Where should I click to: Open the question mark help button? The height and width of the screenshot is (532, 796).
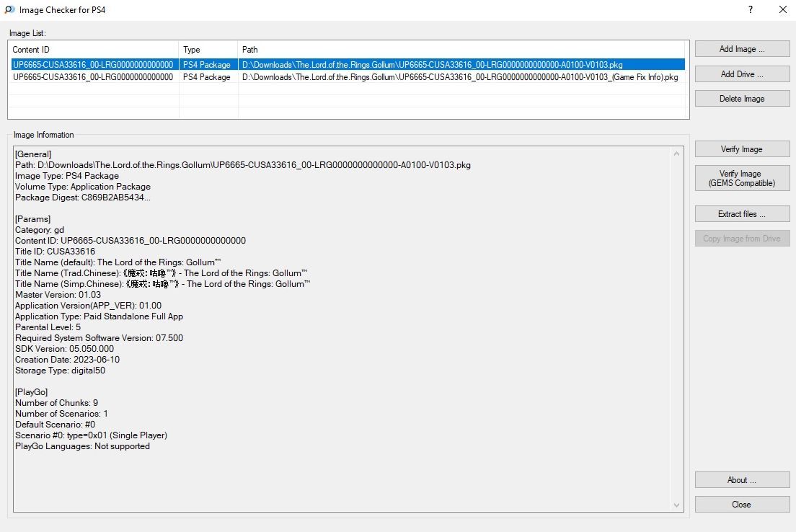tap(751, 9)
